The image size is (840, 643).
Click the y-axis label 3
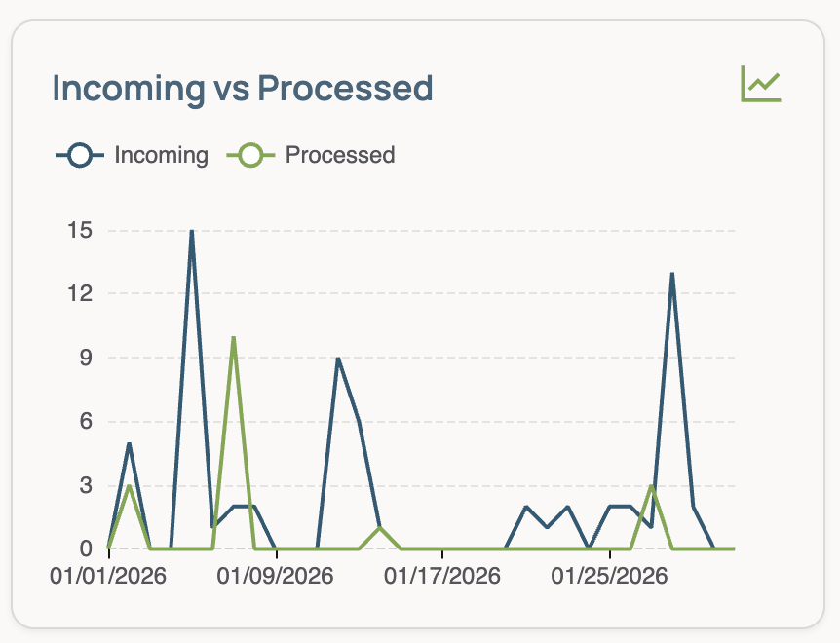(87, 485)
